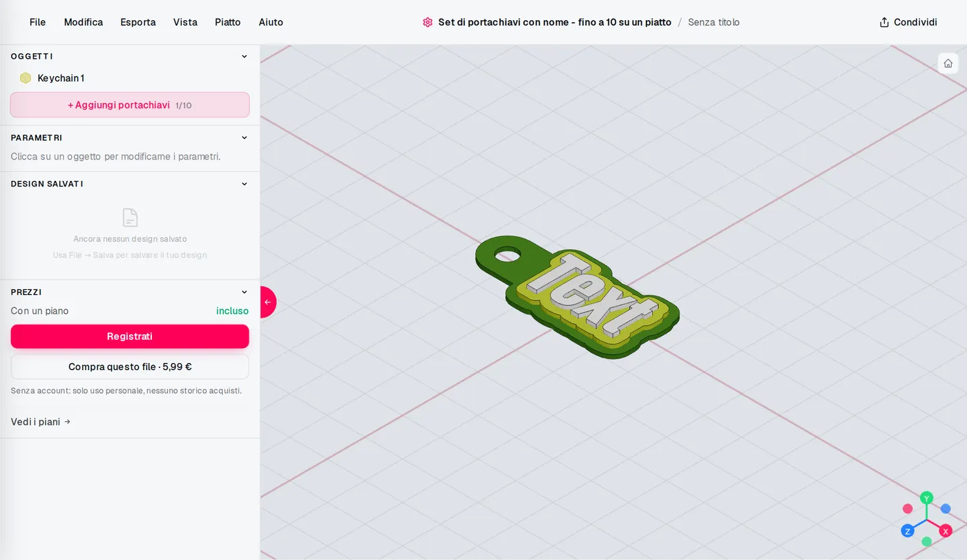This screenshot has height=560, width=967.
Task: Click the home view reset icon
Action: 948,64
